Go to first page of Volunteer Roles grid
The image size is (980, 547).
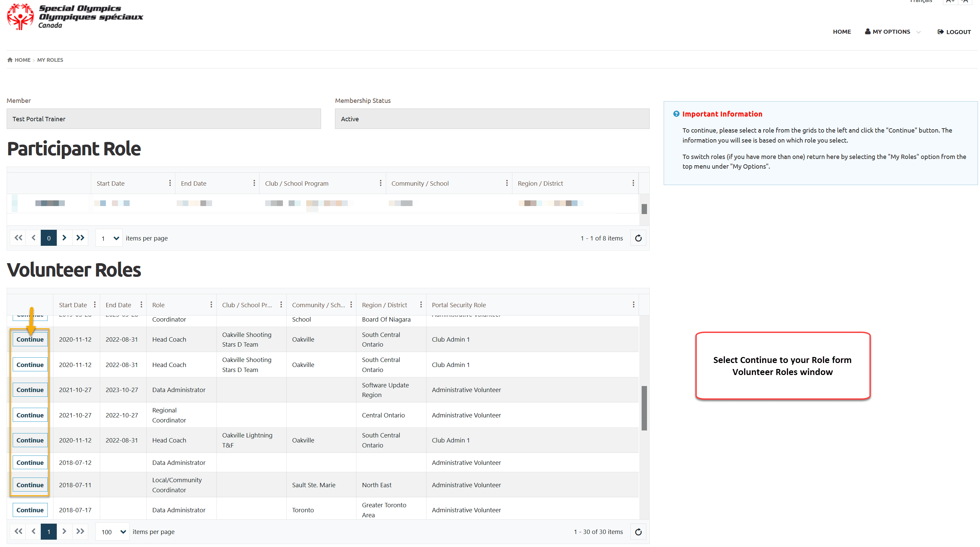[x=18, y=531]
